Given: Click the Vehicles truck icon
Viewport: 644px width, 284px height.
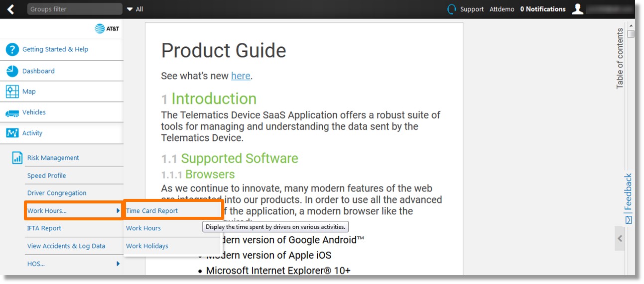Looking at the screenshot, I should [x=12, y=113].
